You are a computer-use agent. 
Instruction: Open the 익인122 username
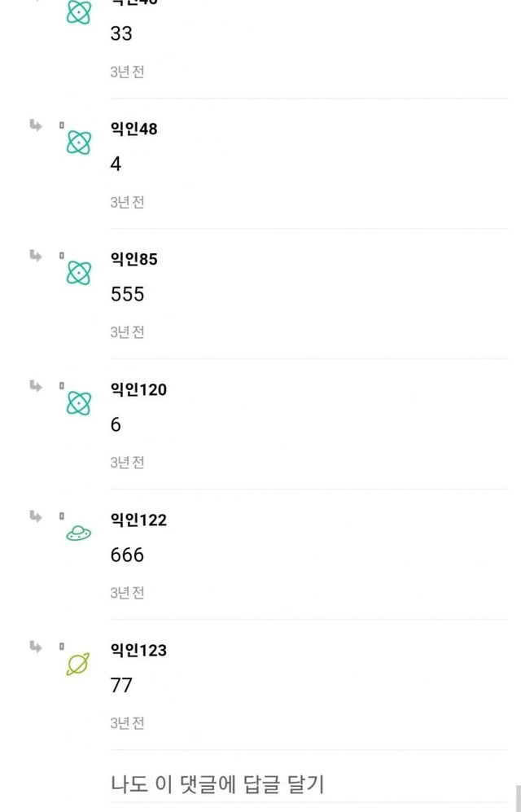point(138,520)
